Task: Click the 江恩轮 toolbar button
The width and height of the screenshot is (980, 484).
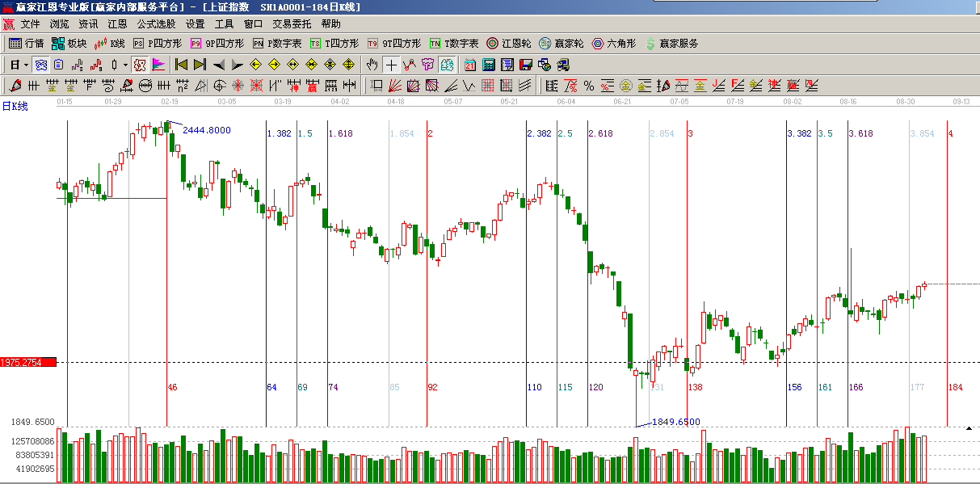Action: coord(508,44)
